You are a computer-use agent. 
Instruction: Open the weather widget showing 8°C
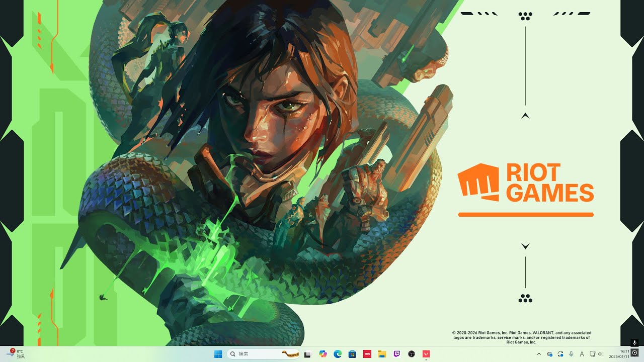[15, 353]
